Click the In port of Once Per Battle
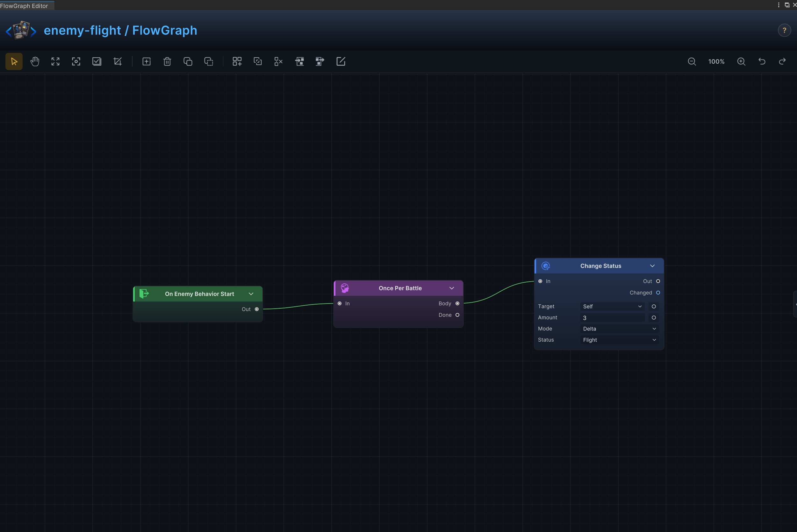Screen dimensions: 797x532 (340, 303)
